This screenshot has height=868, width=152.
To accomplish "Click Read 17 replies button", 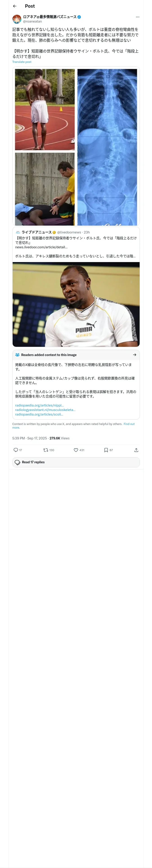I will pos(76,462).
